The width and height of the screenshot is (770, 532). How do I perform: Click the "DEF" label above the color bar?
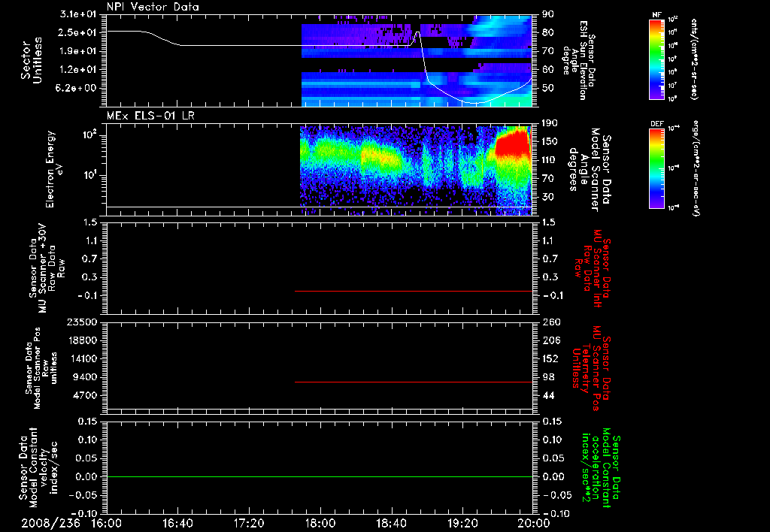point(656,124)
